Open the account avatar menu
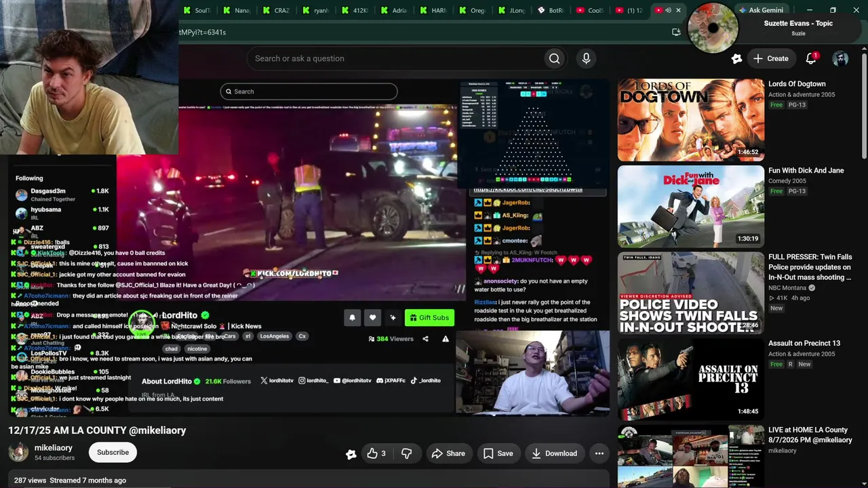Viewport: 868px width, 488px height. [840, 59]
